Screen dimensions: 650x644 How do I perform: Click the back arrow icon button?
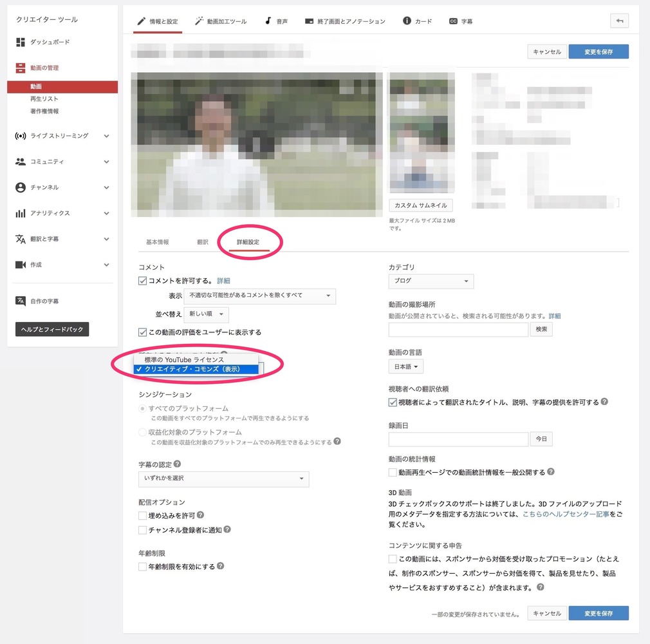click(x=619, y=21)
